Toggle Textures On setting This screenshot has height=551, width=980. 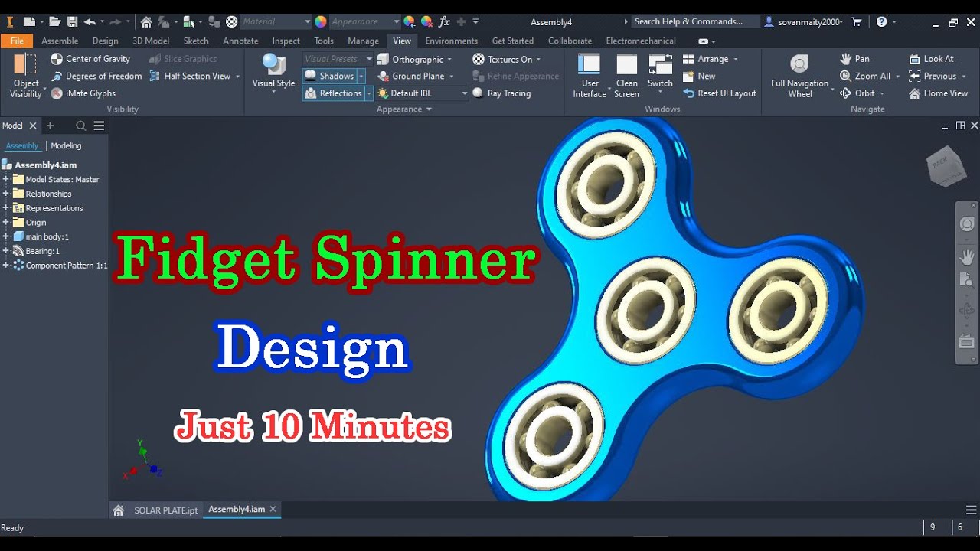pos(506,59)
